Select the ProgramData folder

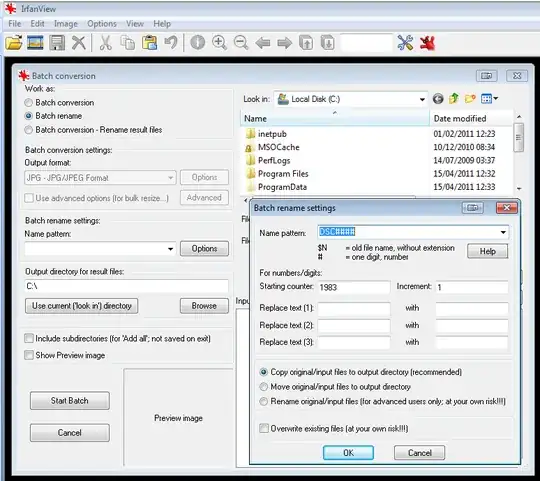pyautogui.click(x=282, y=187)
